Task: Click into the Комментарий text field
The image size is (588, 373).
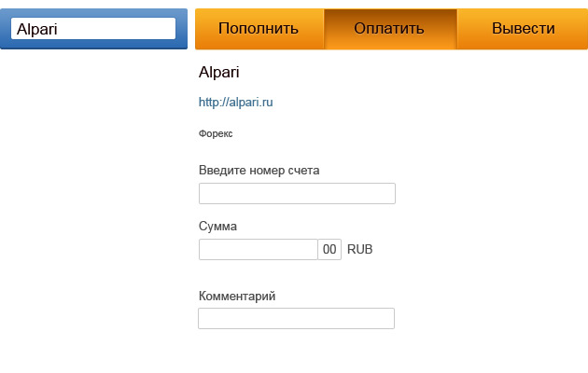Action: (x=296, y=318)
